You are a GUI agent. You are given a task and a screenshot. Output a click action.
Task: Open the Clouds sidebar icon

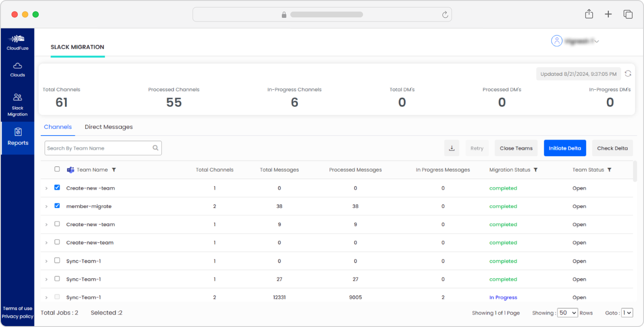[x=17, y=70]
